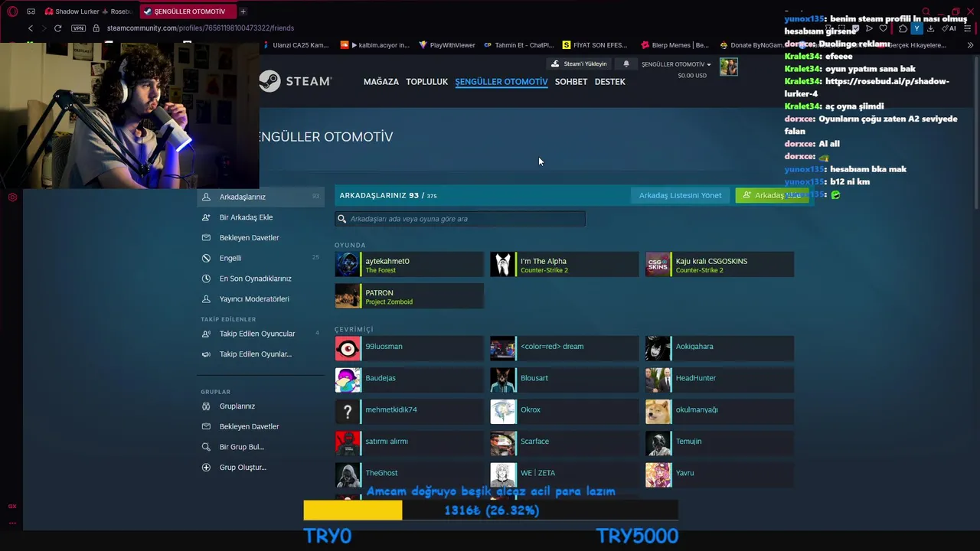
Task: Open Kaju kralı CSGOSKINS friend tile
Action: click(720, 265)
